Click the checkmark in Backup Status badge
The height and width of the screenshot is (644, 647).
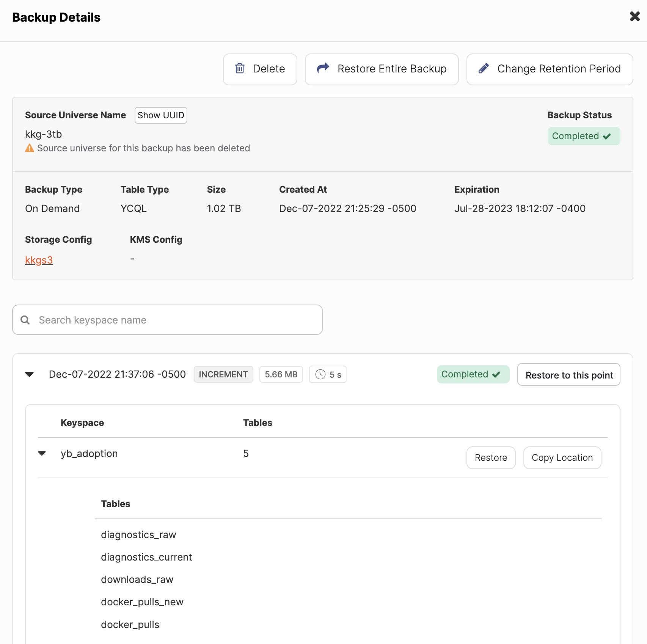tap(607, 137)
